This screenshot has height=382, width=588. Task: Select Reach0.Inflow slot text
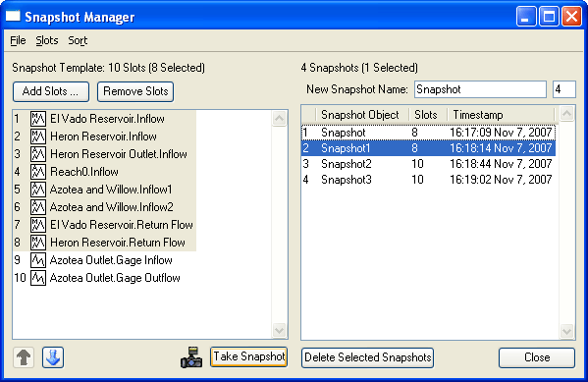tap(84, 172)
